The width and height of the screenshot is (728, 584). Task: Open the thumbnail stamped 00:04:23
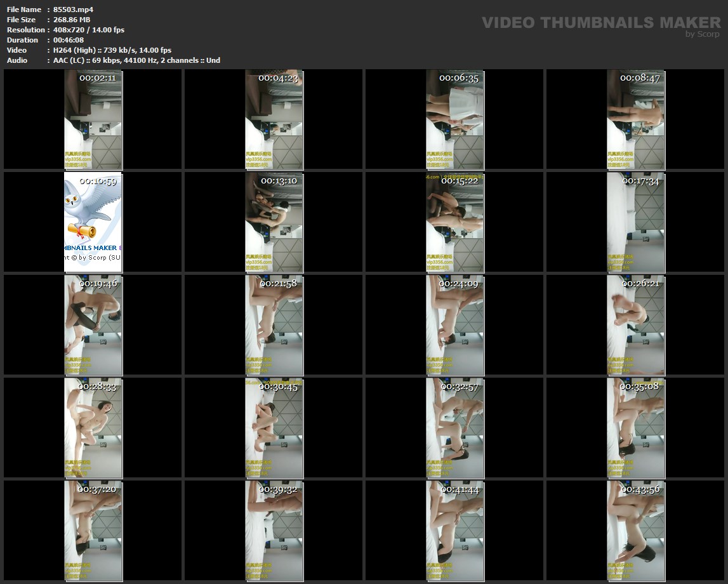pyautogui.click(x=274, y=119)
